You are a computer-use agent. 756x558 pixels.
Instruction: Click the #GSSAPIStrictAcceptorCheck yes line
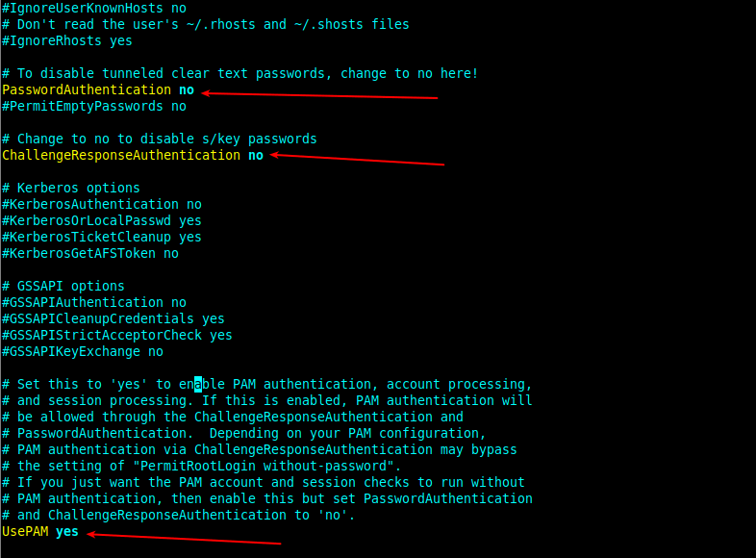point(117,335)
